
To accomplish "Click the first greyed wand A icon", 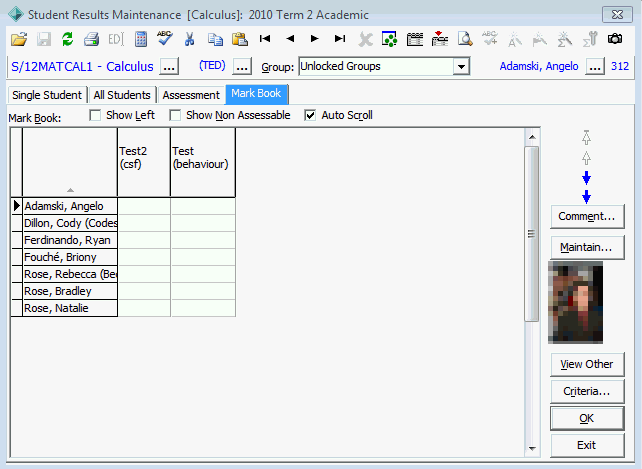I will (x=515, y=40).
